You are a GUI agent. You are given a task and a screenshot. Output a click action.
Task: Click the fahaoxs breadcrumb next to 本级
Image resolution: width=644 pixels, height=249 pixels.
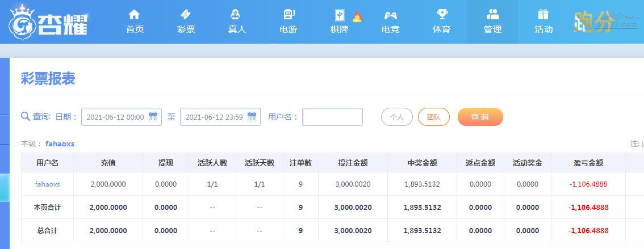[60, 144]
